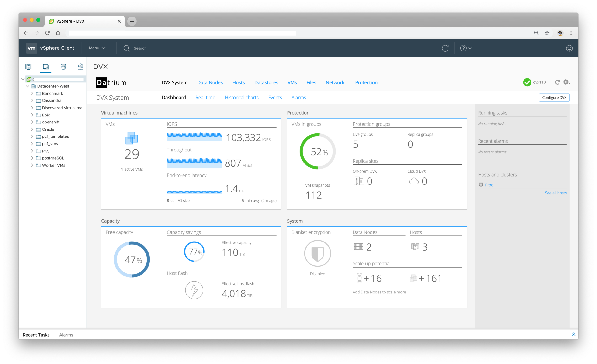Open the Menu dropdown
The height and width of the screenshot is (364, 597).
97,48
